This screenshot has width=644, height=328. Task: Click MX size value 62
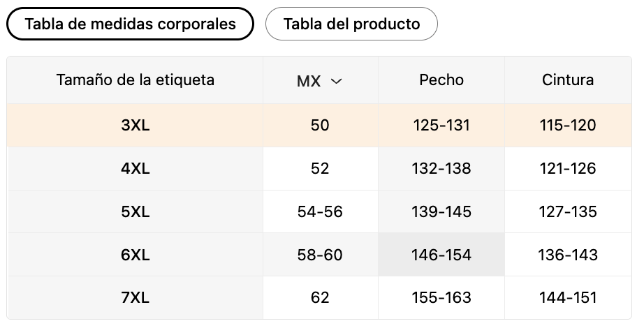click(320, 297)
